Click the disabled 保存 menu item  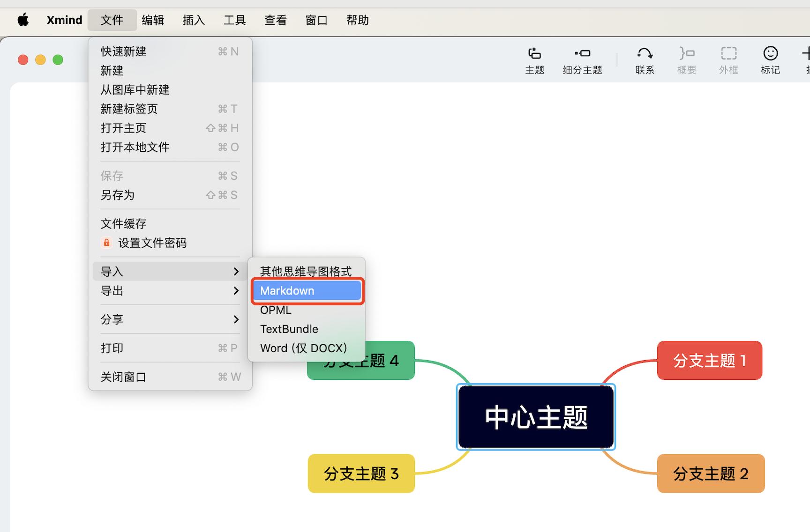[170, 176]
